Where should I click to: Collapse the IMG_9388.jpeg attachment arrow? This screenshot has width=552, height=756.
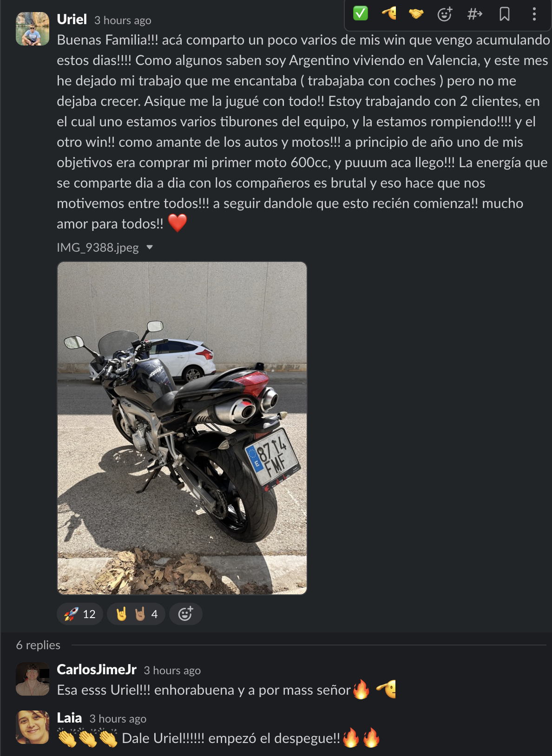point(150,248)
